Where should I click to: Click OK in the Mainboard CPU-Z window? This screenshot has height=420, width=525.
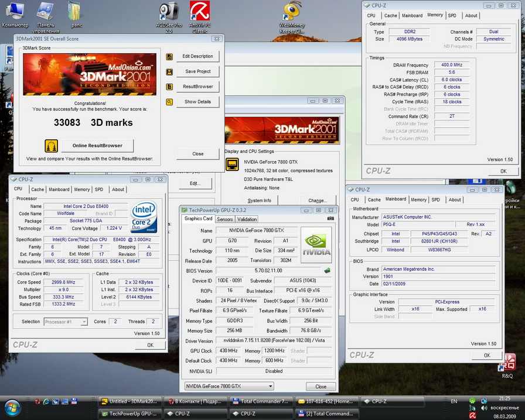coord(487,356)
